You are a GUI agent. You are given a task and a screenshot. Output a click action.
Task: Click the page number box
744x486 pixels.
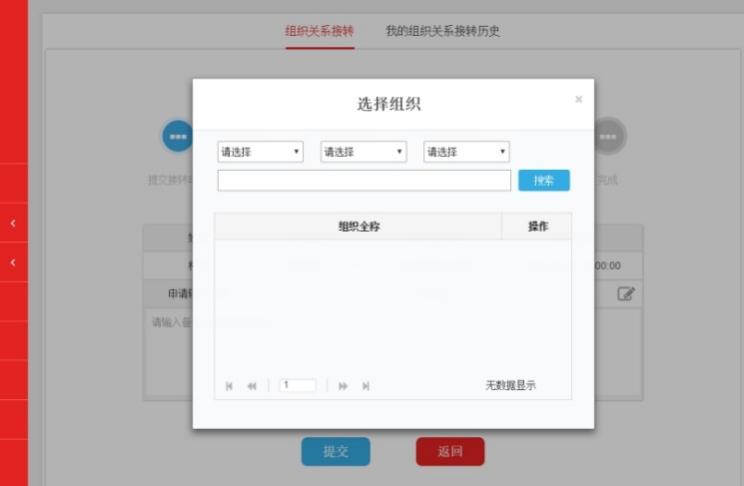[x=297, y=385]
